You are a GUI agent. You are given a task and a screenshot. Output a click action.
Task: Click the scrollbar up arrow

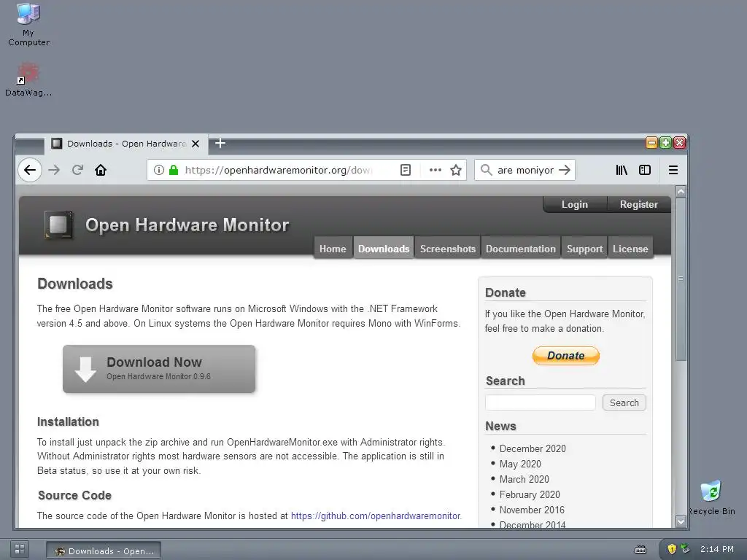pos(681,192)
